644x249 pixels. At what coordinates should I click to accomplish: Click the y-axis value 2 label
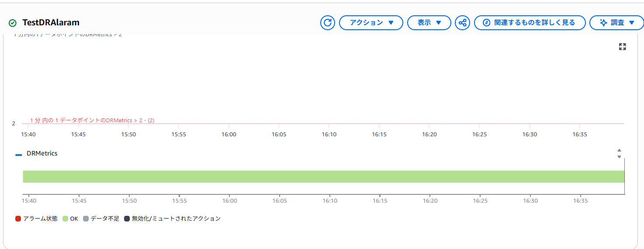tap(14, 124)
